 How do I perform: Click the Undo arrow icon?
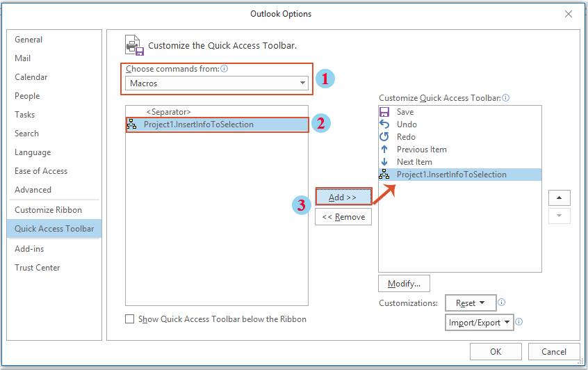point(384,124)
